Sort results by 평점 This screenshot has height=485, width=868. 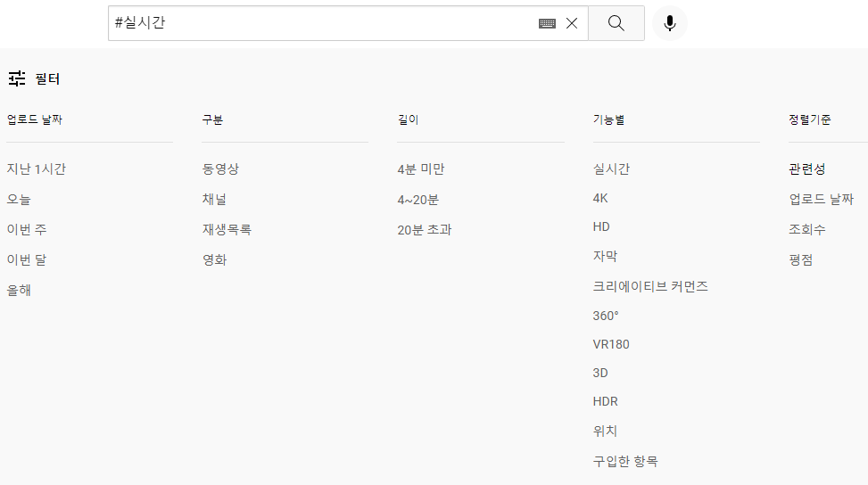coord(801,260)
